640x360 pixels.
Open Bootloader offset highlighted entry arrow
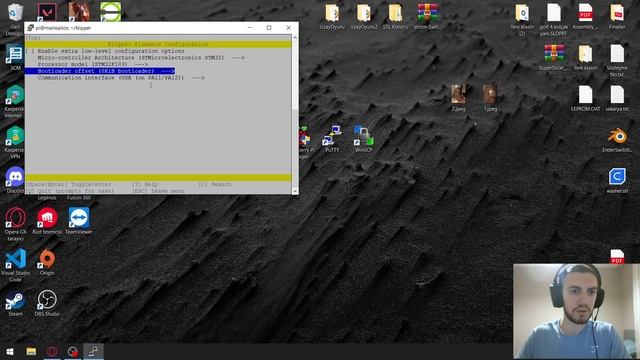[x=168, y=71]
